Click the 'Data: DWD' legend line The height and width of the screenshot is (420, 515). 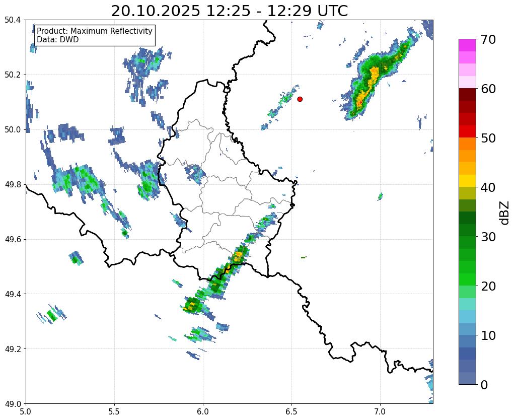click(58, 40)
